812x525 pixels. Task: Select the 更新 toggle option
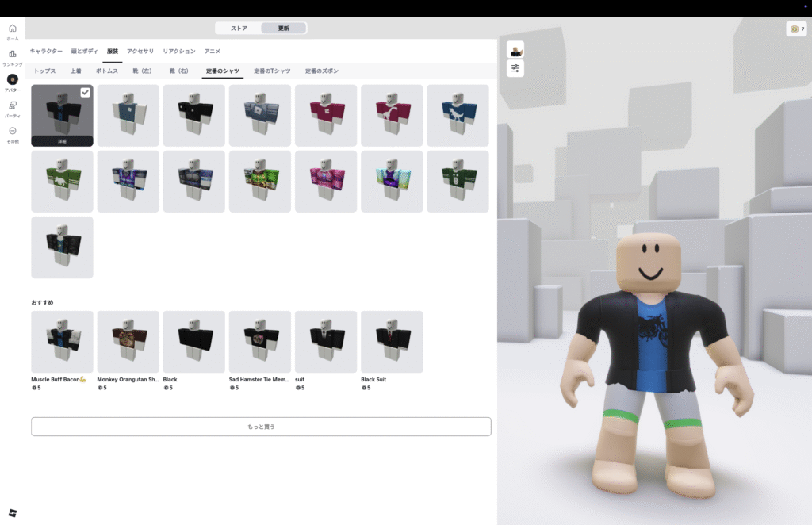[283, 29]
